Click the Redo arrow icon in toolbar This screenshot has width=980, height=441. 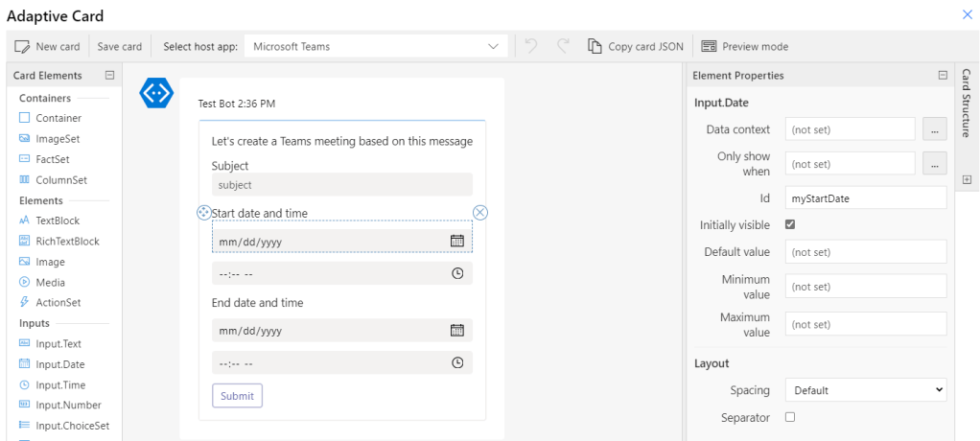coord(563,46)
